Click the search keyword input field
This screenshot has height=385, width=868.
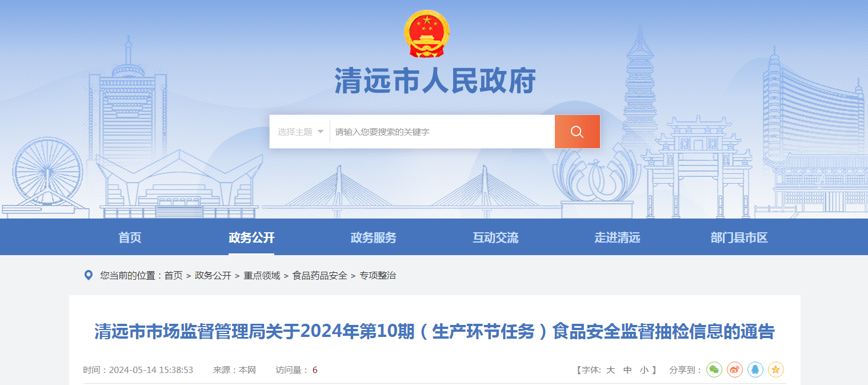tap(442, 132)
